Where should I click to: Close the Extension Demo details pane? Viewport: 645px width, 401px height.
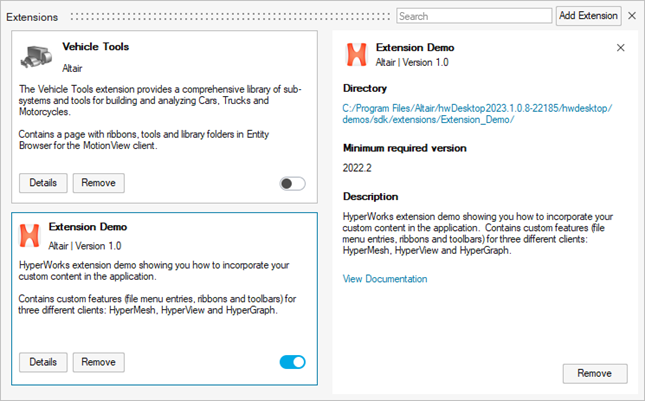[x=620, y=48]
